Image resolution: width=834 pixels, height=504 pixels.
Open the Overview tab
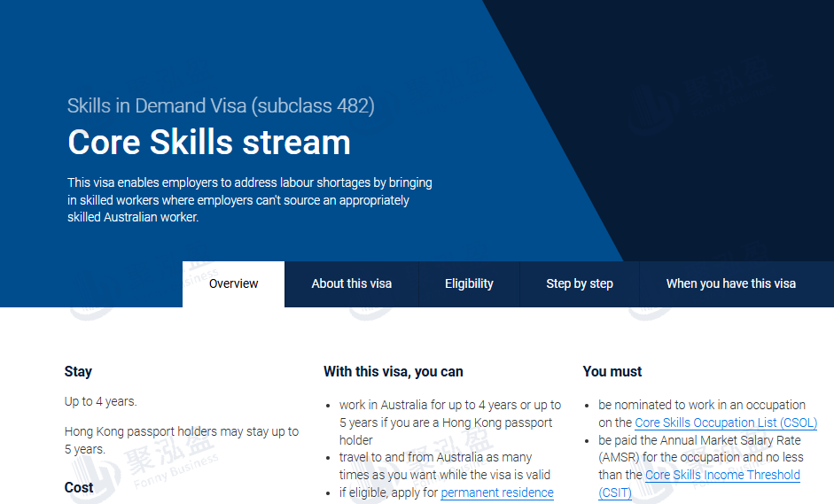[233, 283]
